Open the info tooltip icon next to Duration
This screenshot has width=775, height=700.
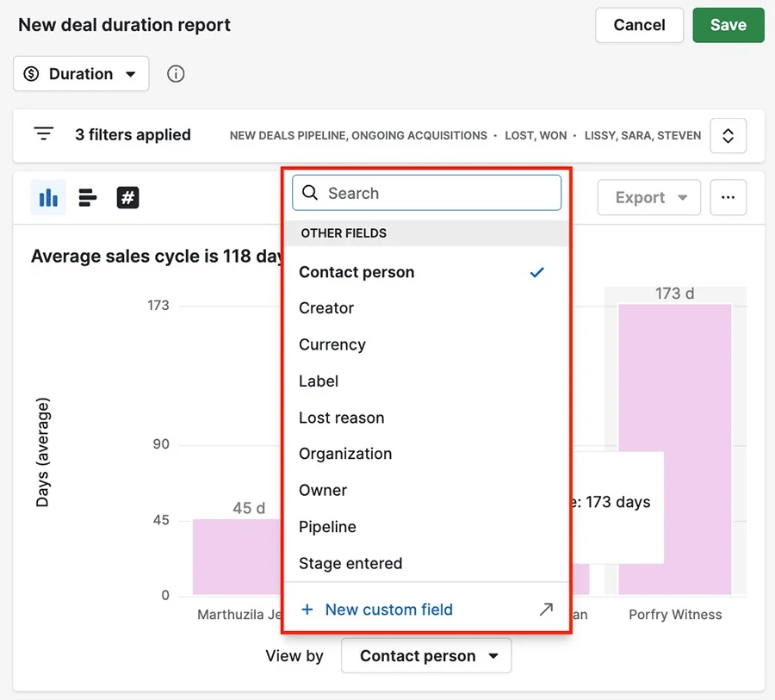[176, 74]
